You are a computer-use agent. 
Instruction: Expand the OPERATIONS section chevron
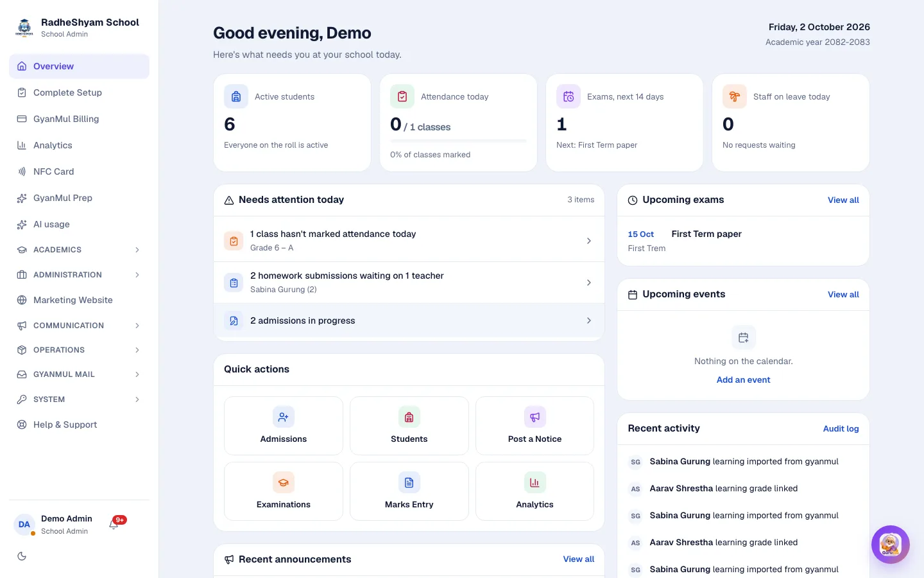pos(137,350)
